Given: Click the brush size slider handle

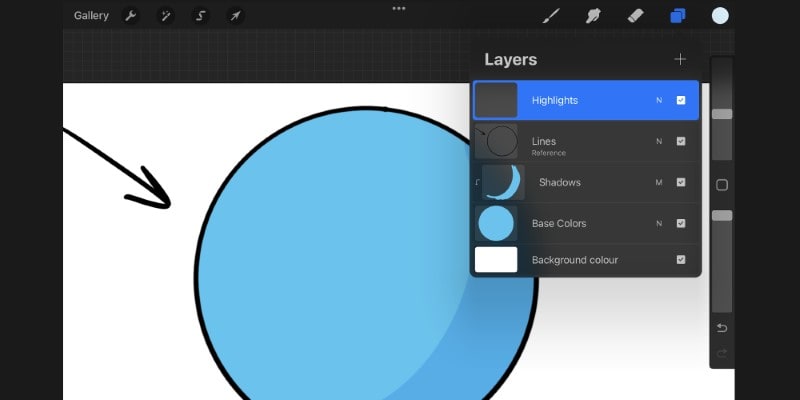Looking at the screenshot, I should (722, 114).
